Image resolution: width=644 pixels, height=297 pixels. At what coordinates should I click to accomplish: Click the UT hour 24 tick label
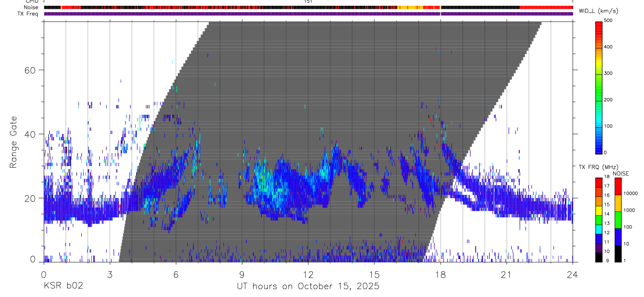point(573,274)
